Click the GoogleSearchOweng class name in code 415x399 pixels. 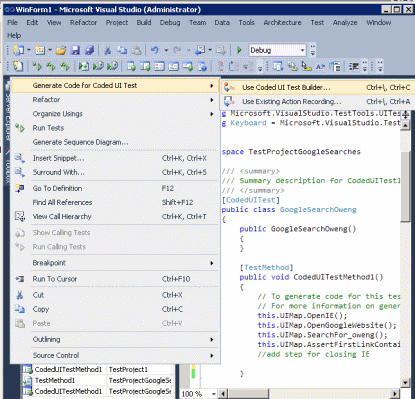tap(318, 210)
